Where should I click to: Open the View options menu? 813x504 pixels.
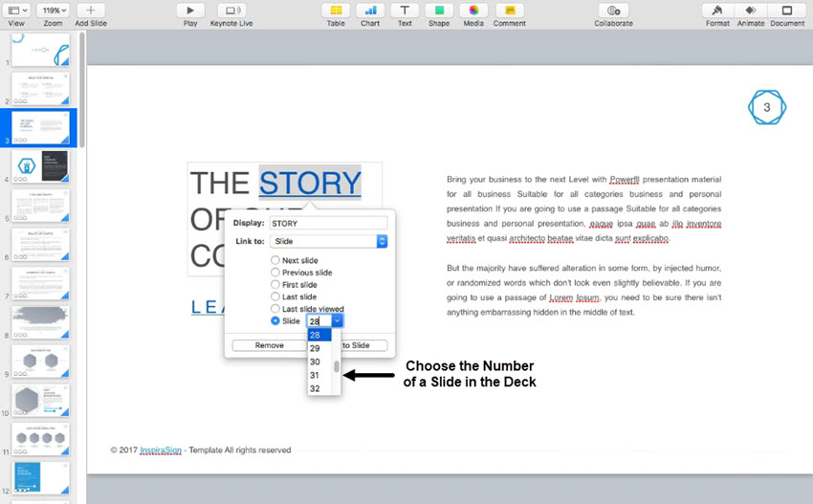17,11
